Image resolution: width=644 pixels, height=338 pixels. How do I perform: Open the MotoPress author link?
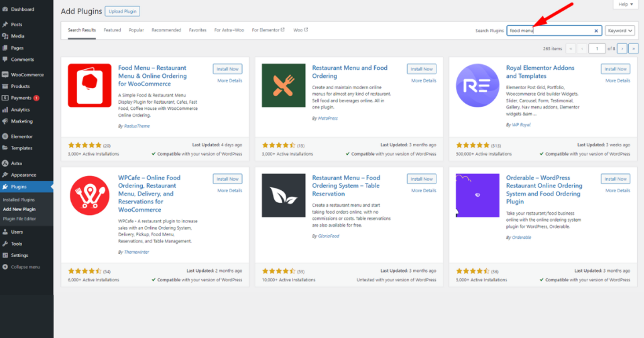pyautogui.click(x=328, y=118)
